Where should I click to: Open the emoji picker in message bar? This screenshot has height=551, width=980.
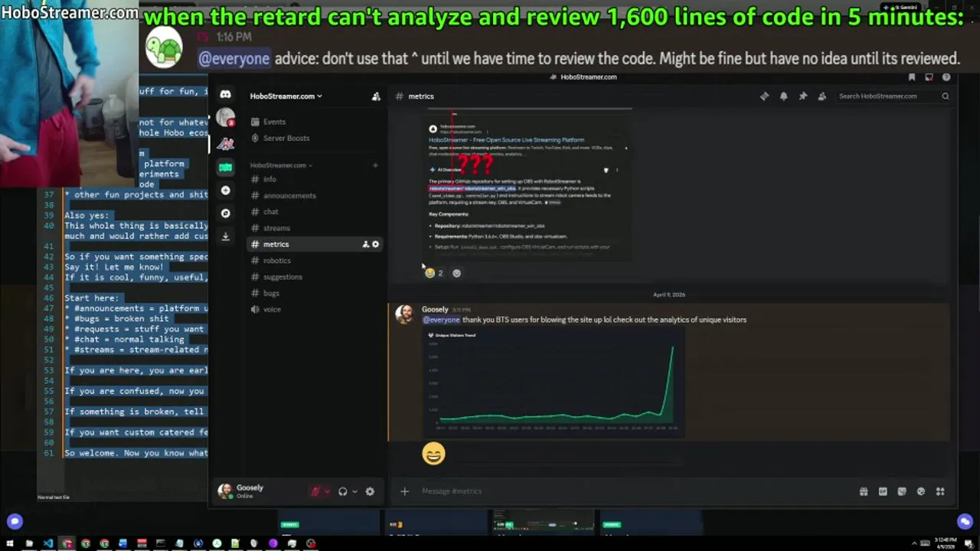921,491
